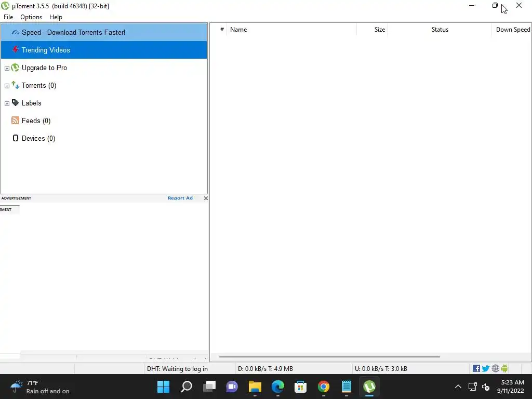Open Facebook icon in status bar
This screenshot has height=399, width=532.
tap(476, 368)
